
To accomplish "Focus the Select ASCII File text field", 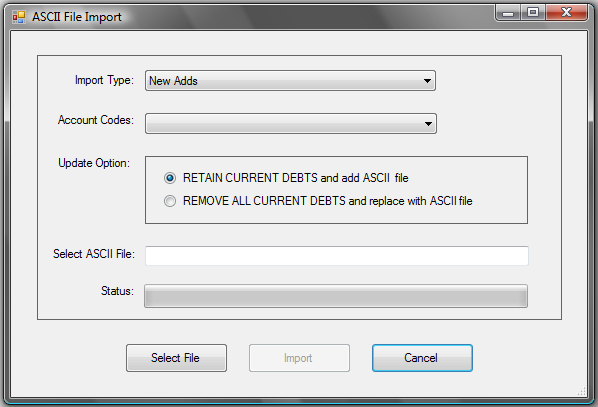I will click(x=337, y=256).
